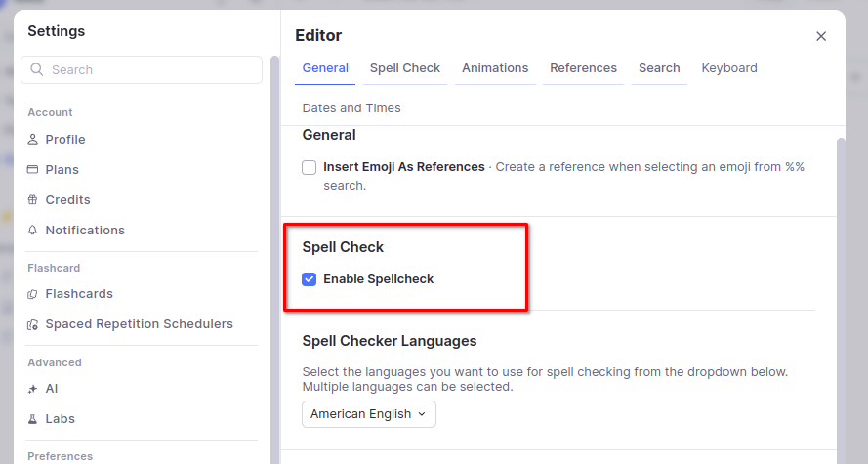Click the settings Search input field

142,70
